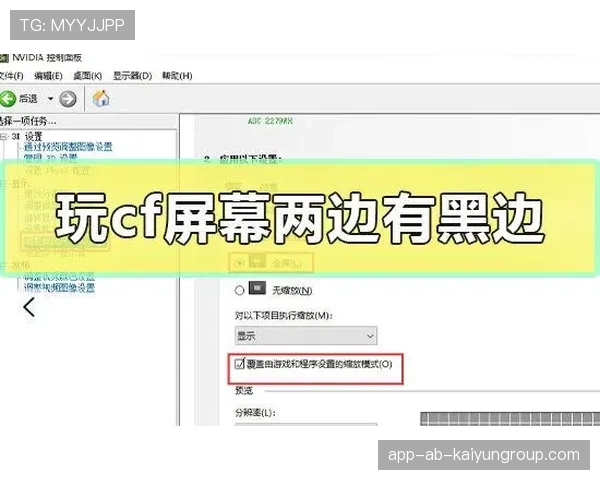The image size is (600, 480).
Task: Select the 无缩放(N) radio button
Action: [240, 290]
